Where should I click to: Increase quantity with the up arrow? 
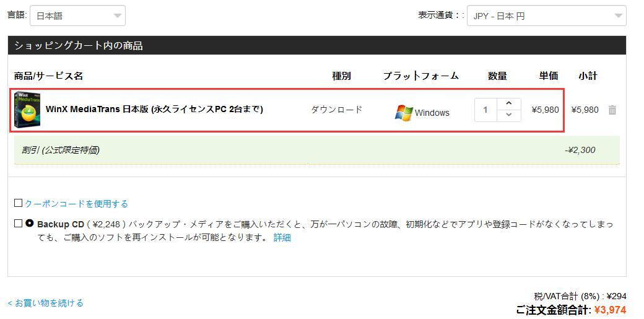pos(508,103)
